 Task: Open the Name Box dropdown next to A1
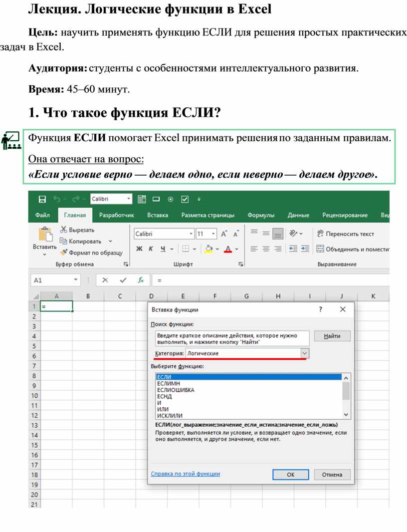(76, 280)
